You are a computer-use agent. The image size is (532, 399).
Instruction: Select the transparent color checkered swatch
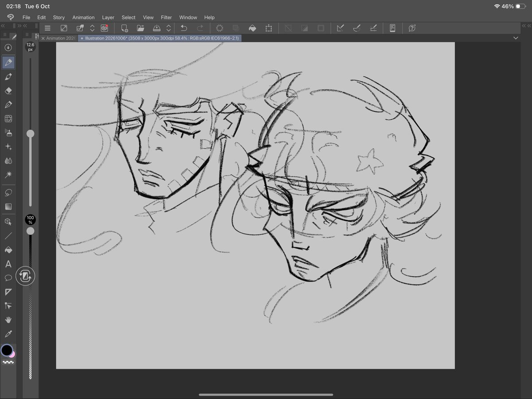click(8, 362)
